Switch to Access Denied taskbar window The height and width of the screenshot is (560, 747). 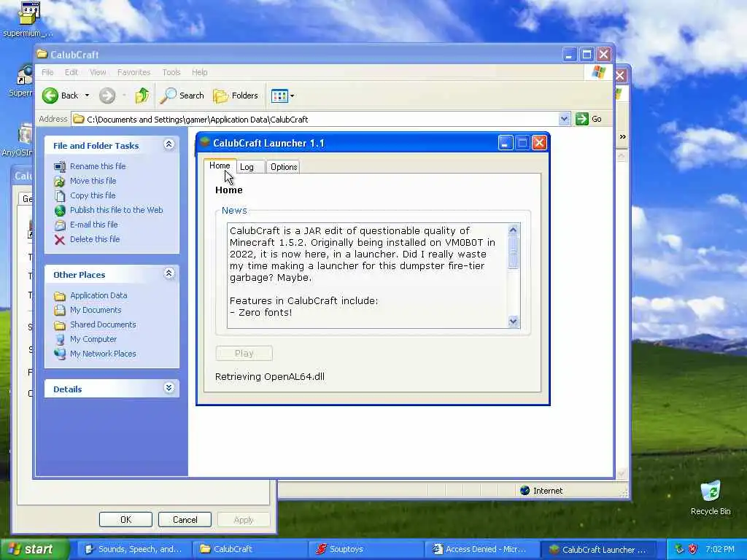click(x=481, y=550)
